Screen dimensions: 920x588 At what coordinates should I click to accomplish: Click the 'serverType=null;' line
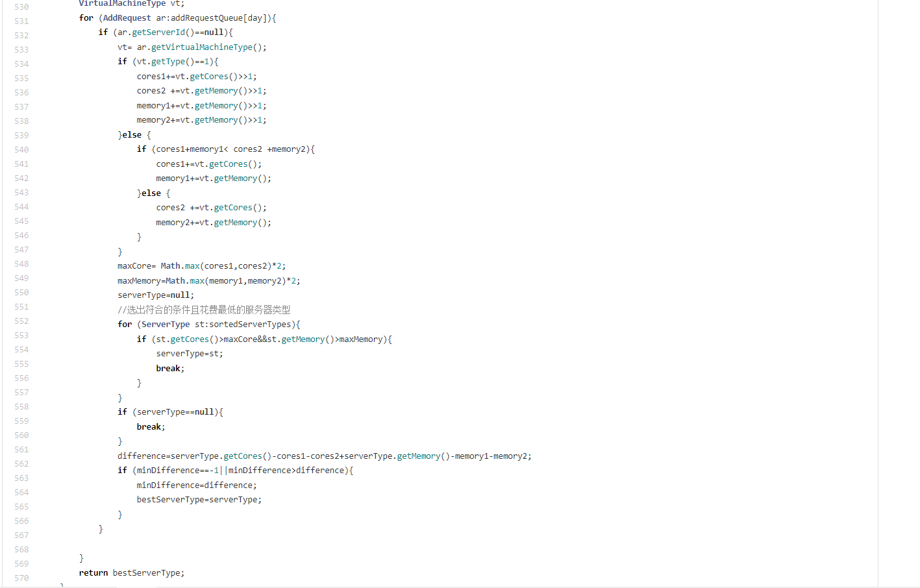click(156, 295)
